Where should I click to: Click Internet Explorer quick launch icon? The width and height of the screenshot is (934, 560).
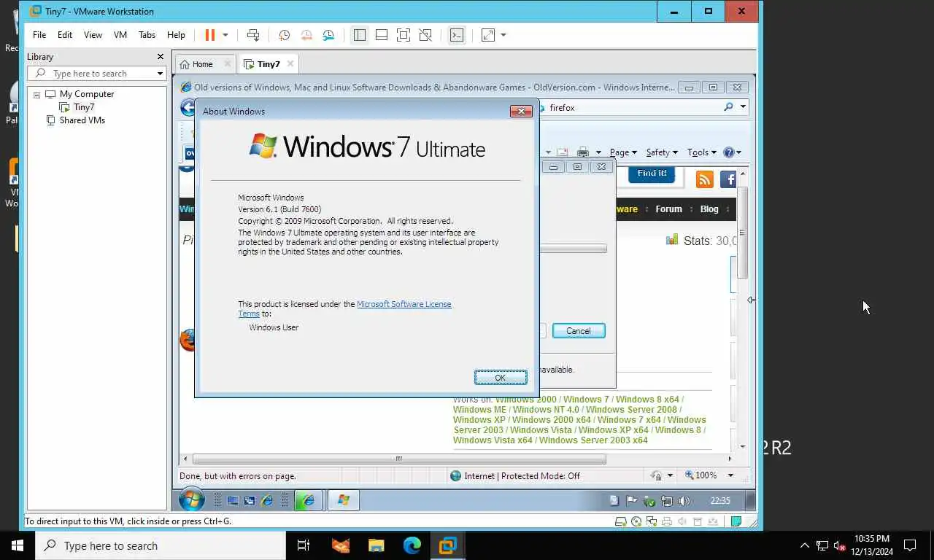pos(267,500)
